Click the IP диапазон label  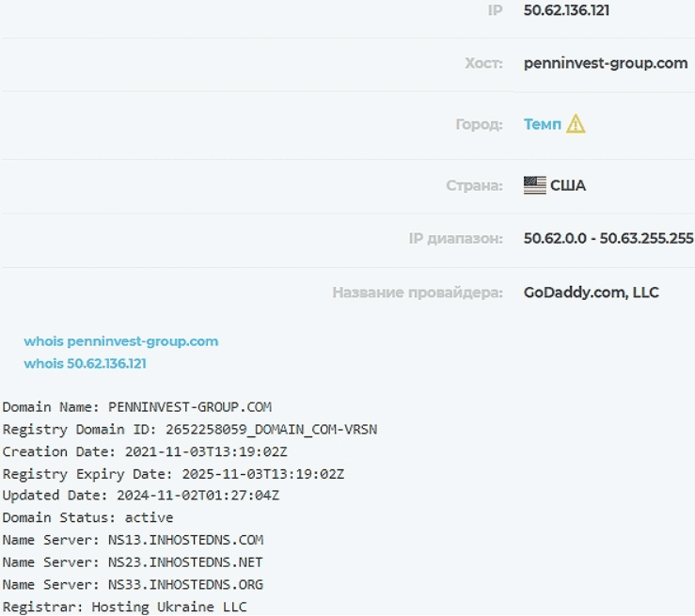[x=455, y=239]
